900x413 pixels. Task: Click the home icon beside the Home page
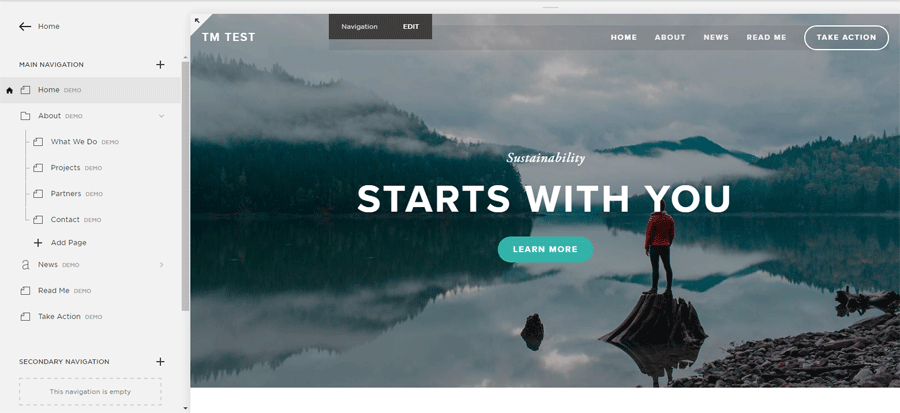pos(9,90)
